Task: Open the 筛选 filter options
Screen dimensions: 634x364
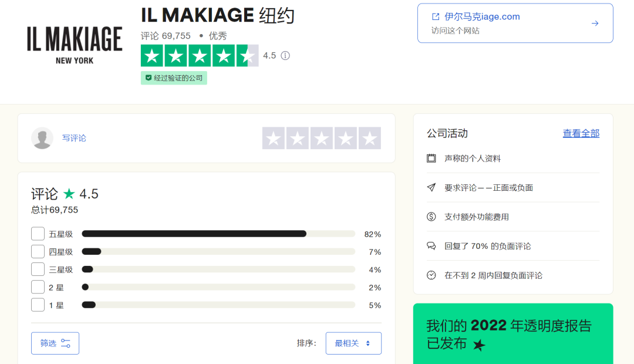Action: [55, 343]
